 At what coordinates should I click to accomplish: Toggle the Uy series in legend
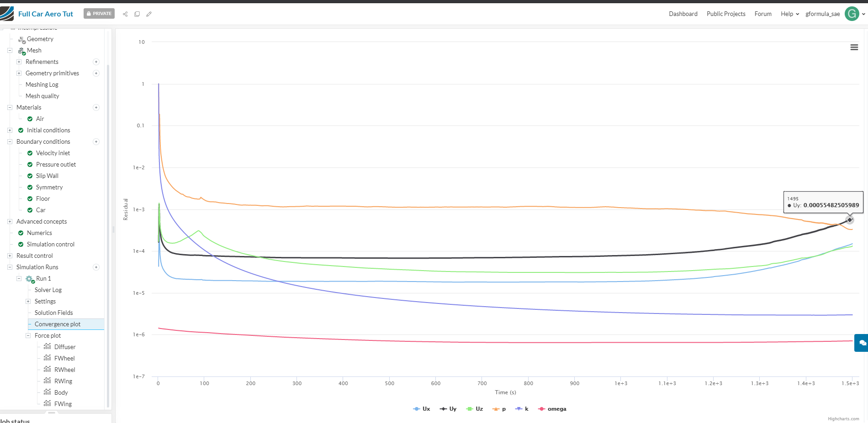(448, 409)
